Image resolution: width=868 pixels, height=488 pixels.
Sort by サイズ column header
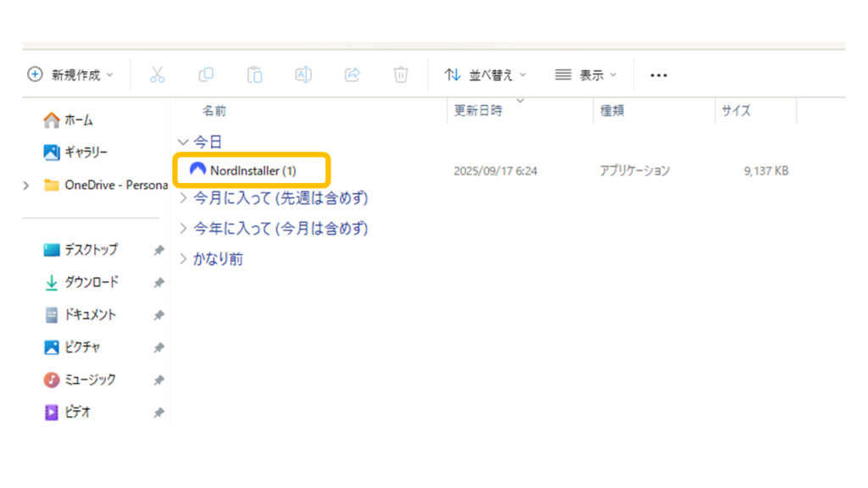736,111
